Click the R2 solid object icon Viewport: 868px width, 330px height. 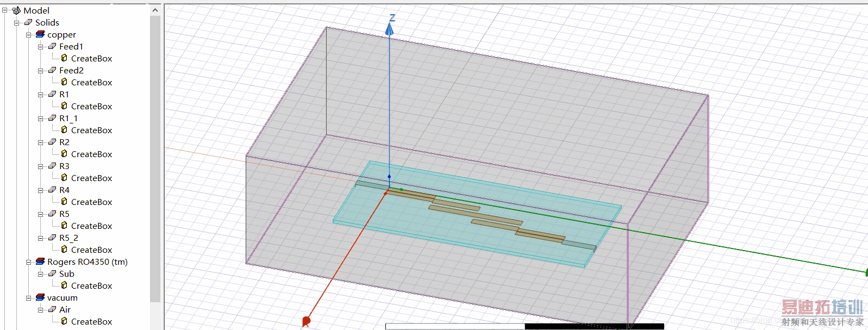pyautogui.click(x=52, y=142)
